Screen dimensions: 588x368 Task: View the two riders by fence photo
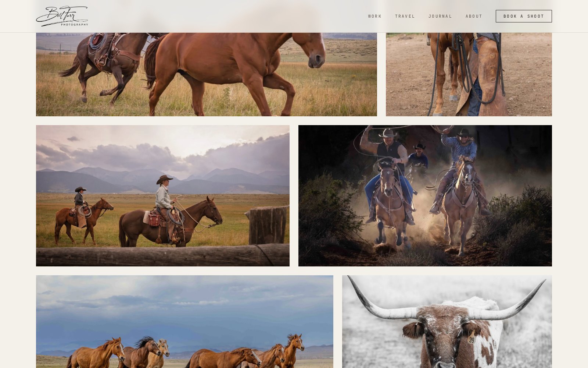tap(163, 196)
